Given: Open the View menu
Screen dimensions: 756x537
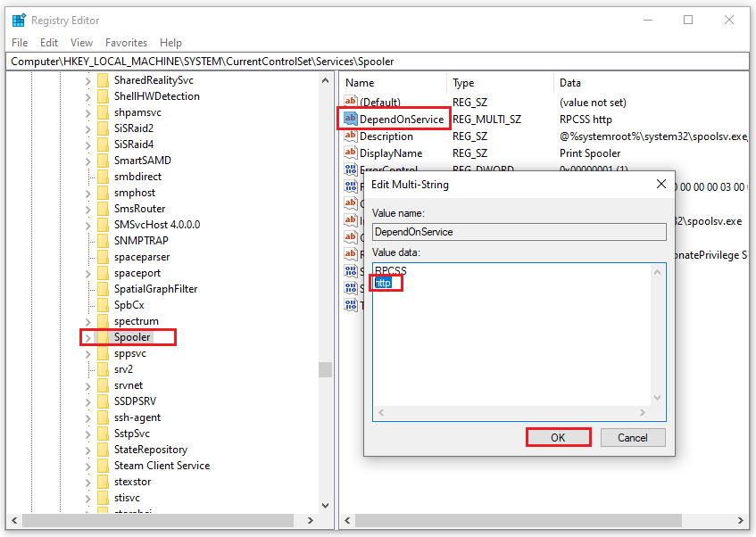Looking at the screenshot, I should pyautogui.click(x=81, y=43).
